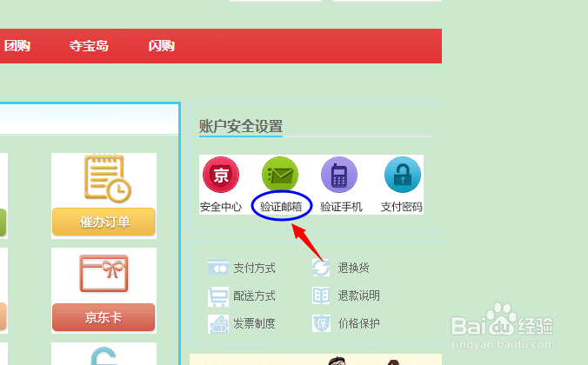Open the red 京 security center icon
Image resolution: width=588 pixels, height=365 pixels.
[221, 175]
